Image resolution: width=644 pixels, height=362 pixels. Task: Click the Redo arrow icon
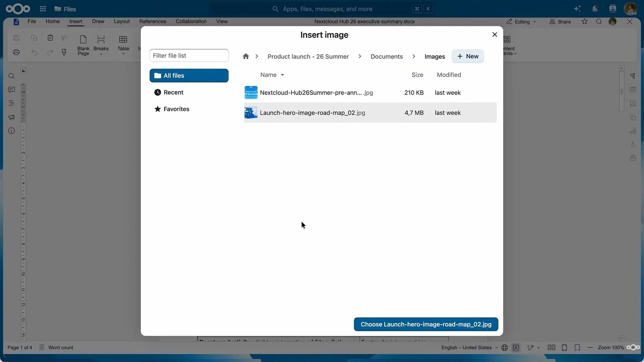click(50, 52)
